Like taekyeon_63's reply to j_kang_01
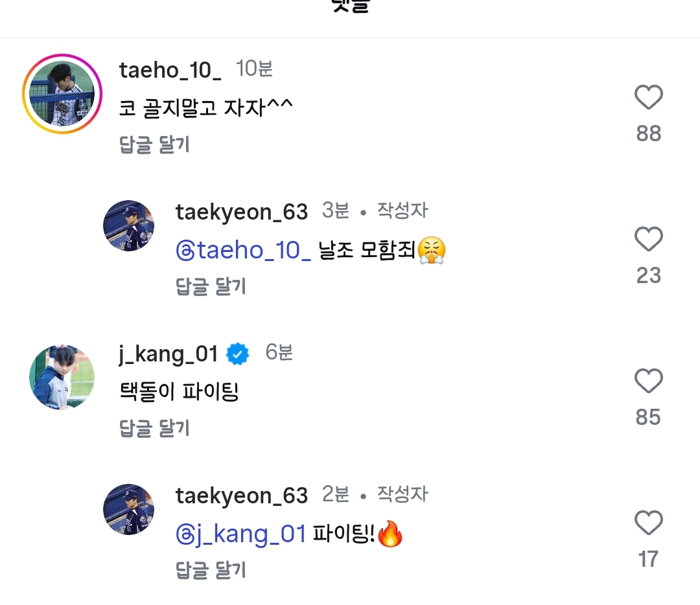Image resolution: width=700 pixels, height=605 pixels. [x=648, y=523]
